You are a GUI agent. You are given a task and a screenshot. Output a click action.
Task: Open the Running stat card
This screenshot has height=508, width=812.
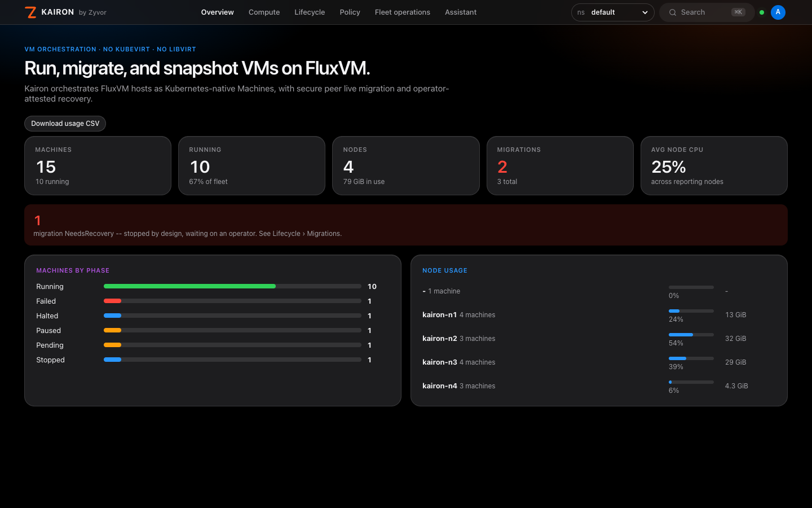252,166
